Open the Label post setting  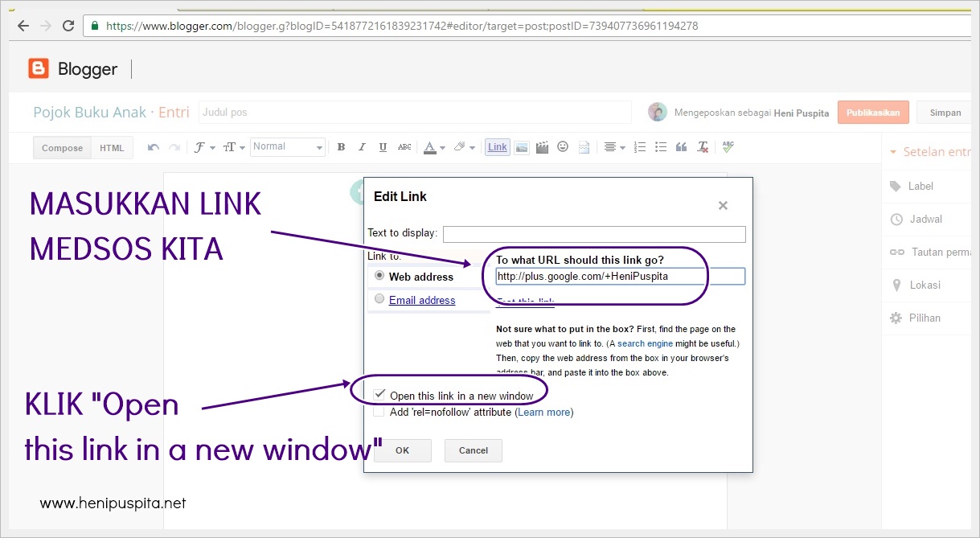click(x=921, y=186)
